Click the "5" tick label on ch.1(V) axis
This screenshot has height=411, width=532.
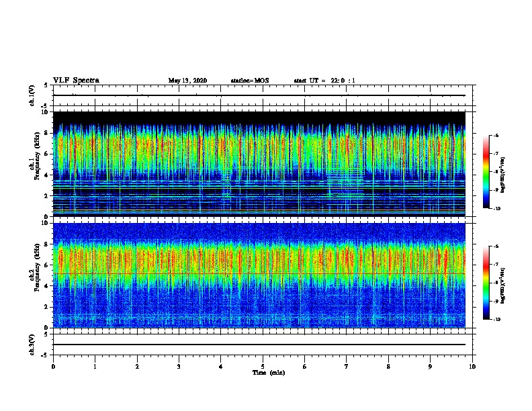46,85
